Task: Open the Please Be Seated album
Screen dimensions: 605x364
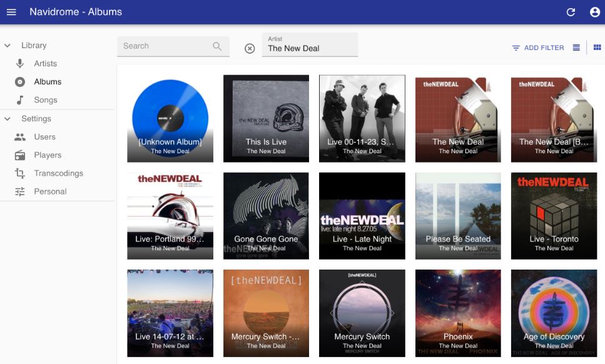Action: point(458,216)
